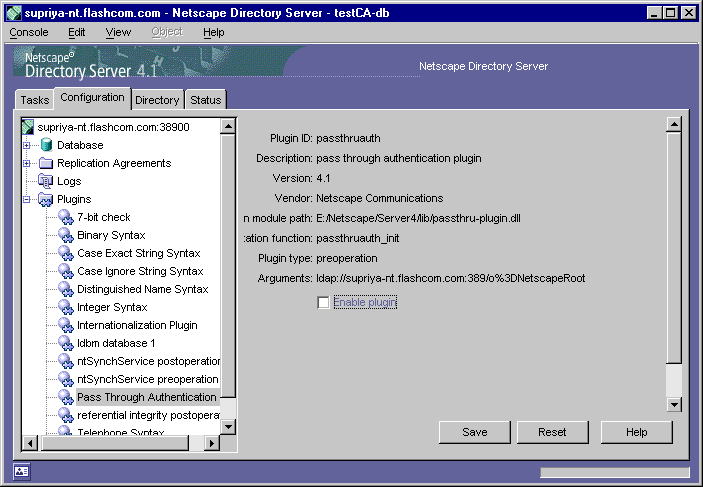Click the server icon beside supriya-nt.flashcom.com:38900
703x487 pixels.
point(28,127)
